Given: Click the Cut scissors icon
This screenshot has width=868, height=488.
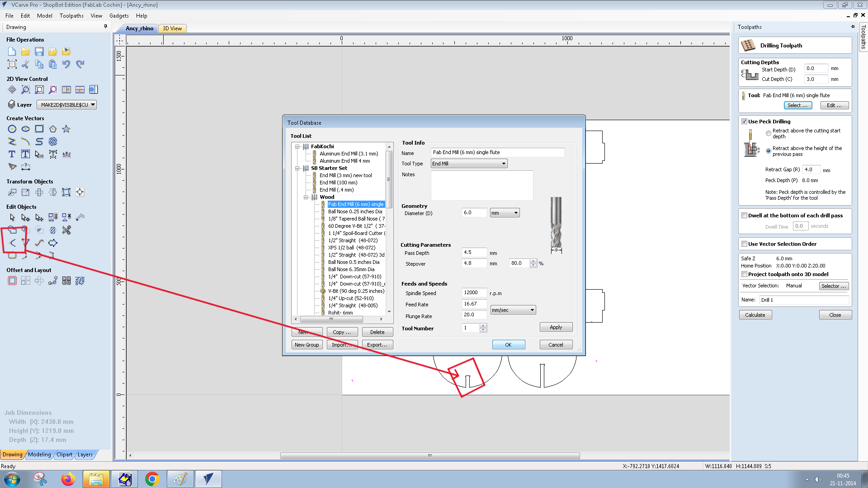Looking at the screenshot, I should pos(26,64).
